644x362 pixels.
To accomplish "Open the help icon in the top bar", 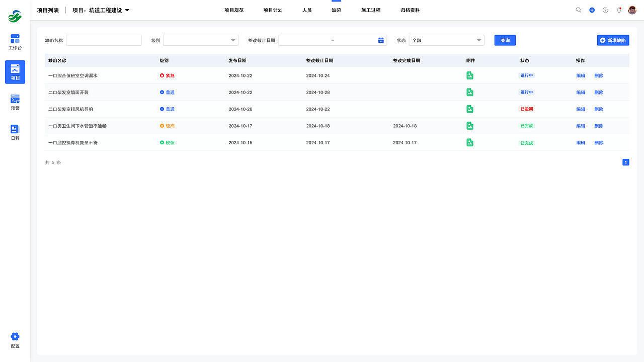I will click(605, 10).
